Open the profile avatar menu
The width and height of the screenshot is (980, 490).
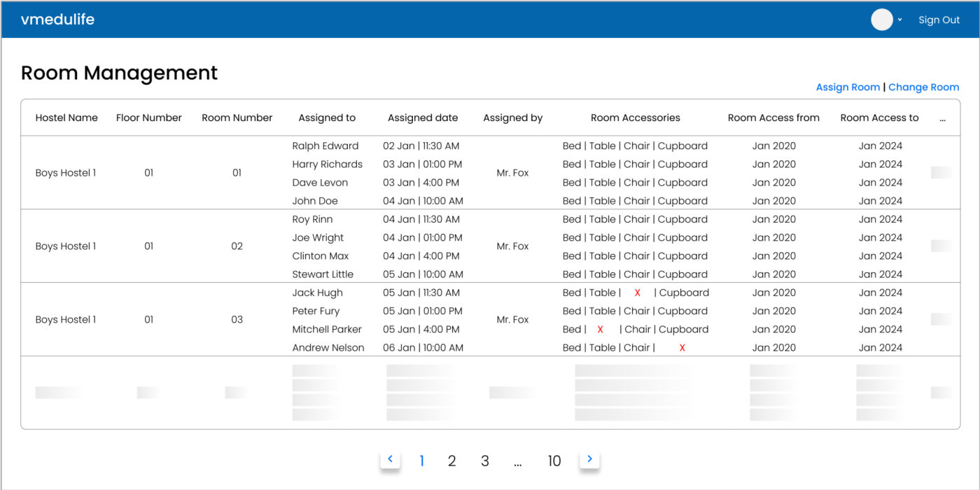881,20
